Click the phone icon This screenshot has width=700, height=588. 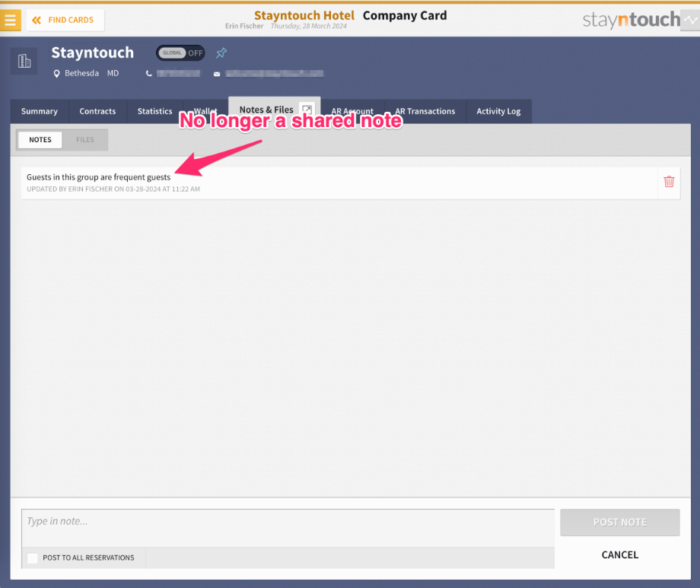149,74
